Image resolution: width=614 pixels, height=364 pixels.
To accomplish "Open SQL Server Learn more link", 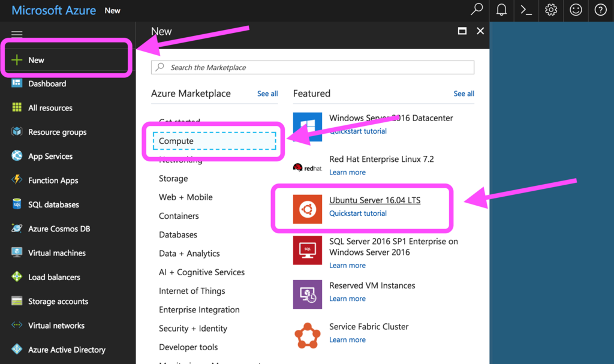I will click(x=347, y=265).
